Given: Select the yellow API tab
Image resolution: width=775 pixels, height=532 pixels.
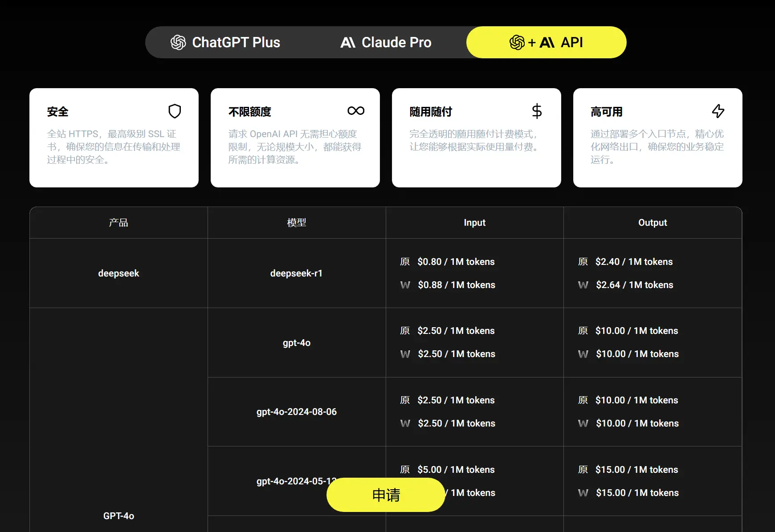Looking at the screenshot, I should point(546,43).
